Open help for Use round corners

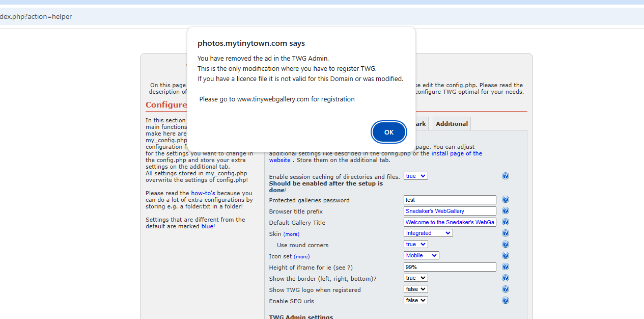point(506,245)
